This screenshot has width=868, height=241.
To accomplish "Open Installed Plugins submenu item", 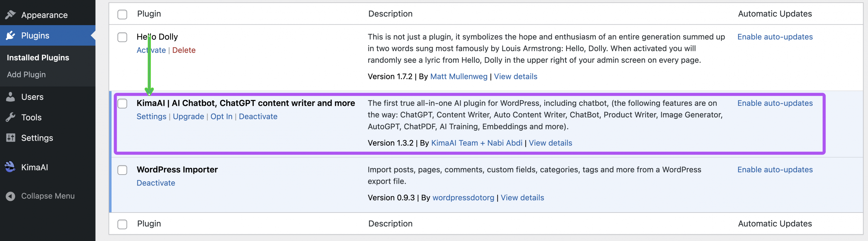I will coord(38,57).
